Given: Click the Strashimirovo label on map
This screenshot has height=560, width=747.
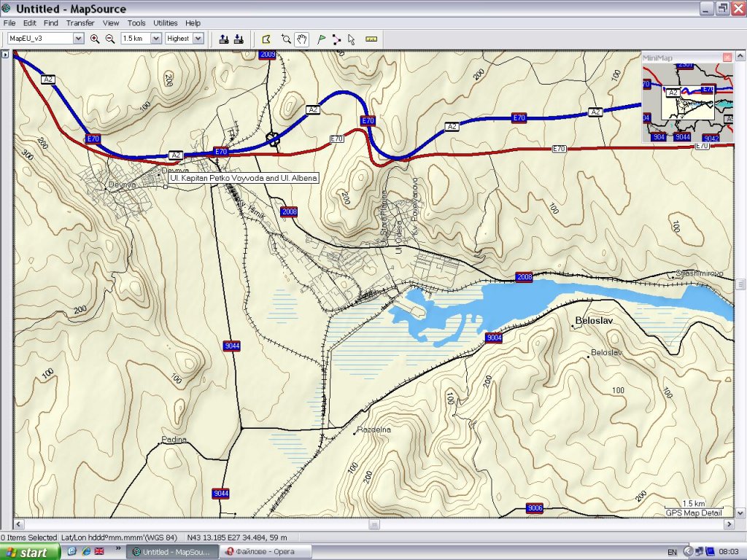Looking at the screenshot, I should click(700, 273).
